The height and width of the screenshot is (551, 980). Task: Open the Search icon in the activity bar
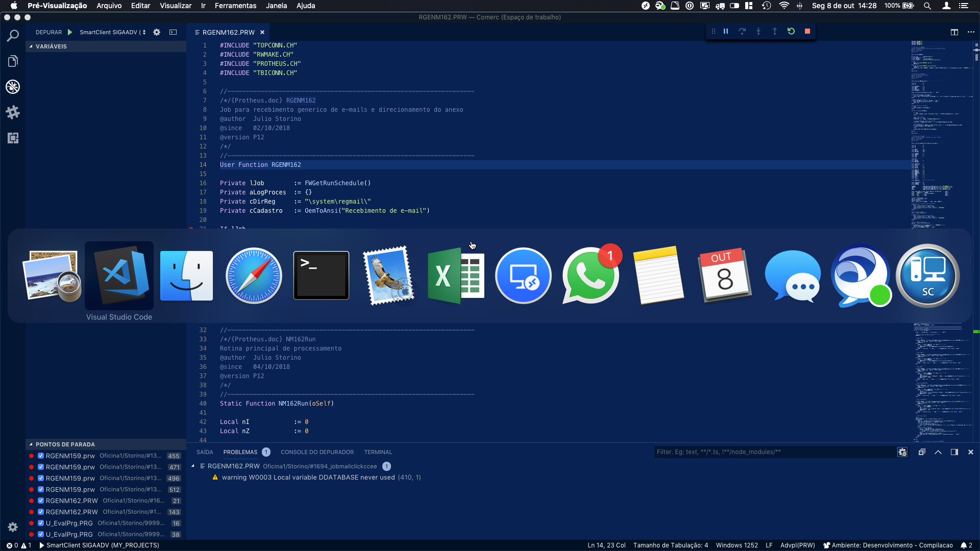click(x=13, y=35)
